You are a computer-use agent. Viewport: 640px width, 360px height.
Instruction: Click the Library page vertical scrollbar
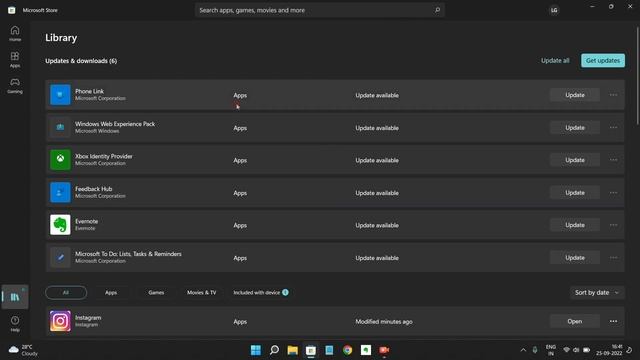pyautogui.click(x=638, y=76)
